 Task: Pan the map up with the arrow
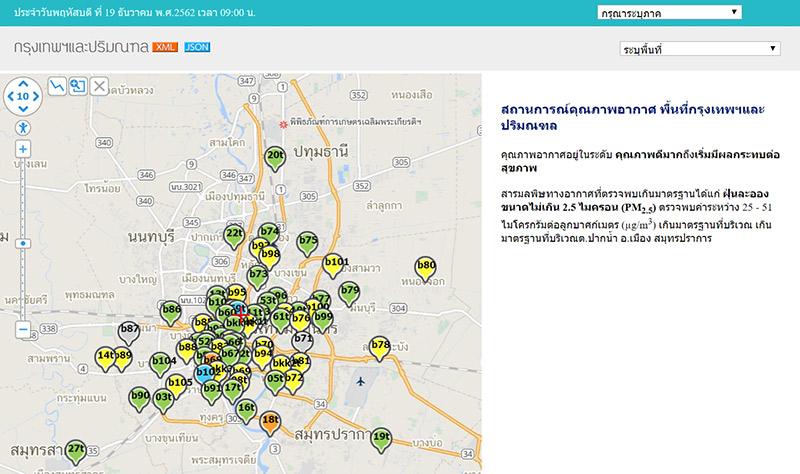point(23,84)
